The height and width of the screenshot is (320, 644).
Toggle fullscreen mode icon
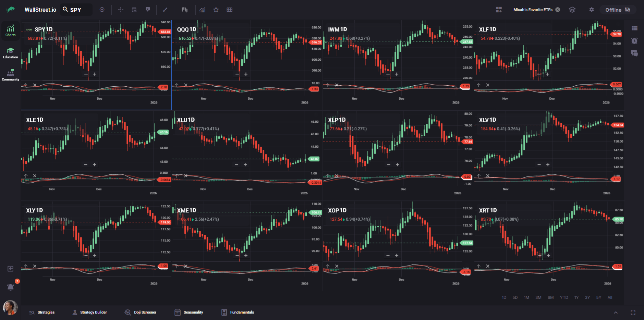633,312
